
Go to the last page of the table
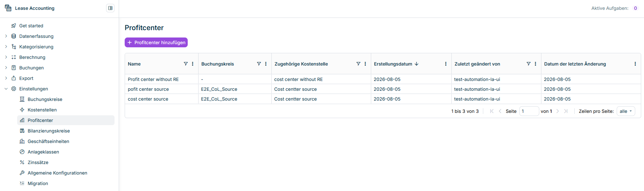(566, 111)
